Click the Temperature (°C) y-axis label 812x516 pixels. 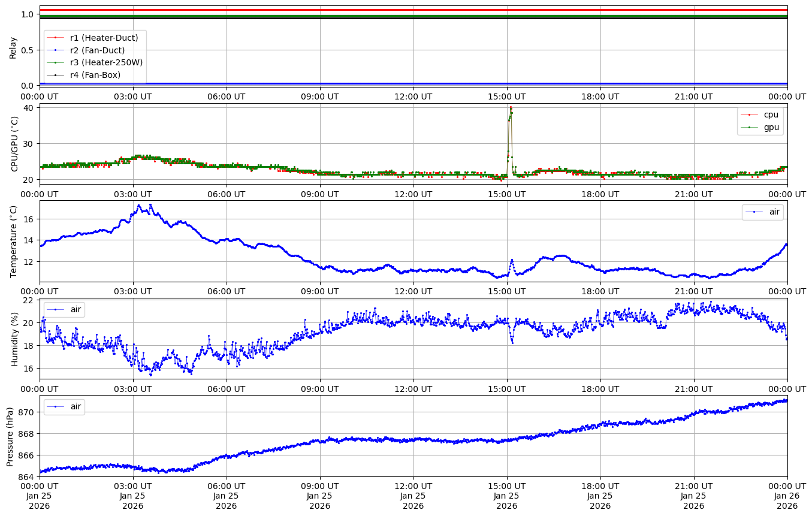pyautogui.click(x=13, y=241)
